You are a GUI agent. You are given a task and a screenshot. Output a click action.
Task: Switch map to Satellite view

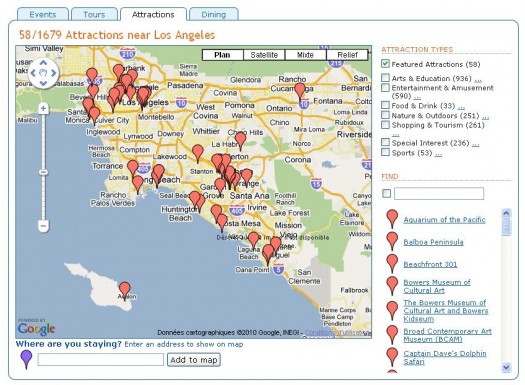264,55
